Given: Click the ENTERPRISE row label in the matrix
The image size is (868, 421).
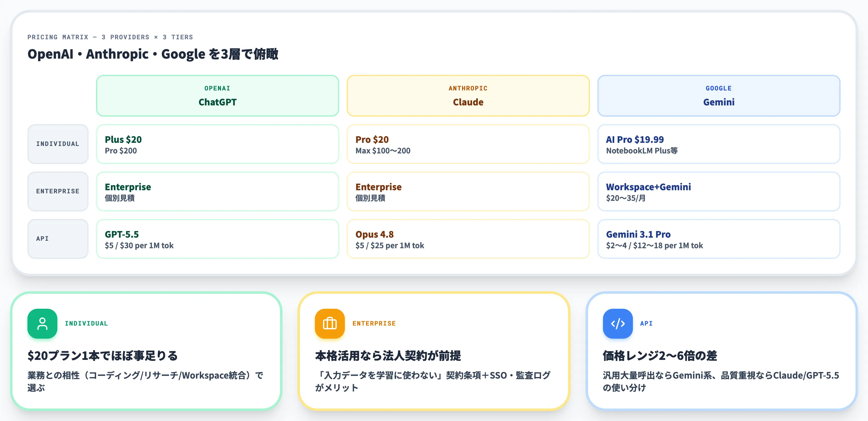Looking at the screenshot, I should coord(58,191).
